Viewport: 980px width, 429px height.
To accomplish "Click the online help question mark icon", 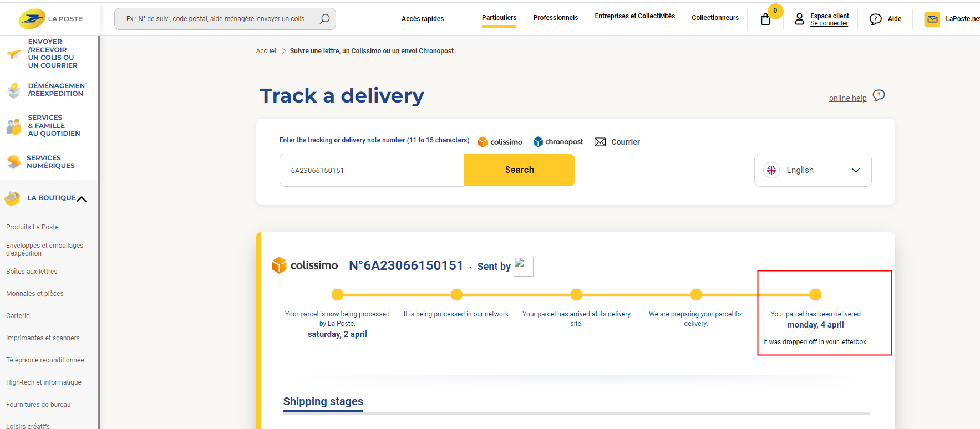I will 879,95.
